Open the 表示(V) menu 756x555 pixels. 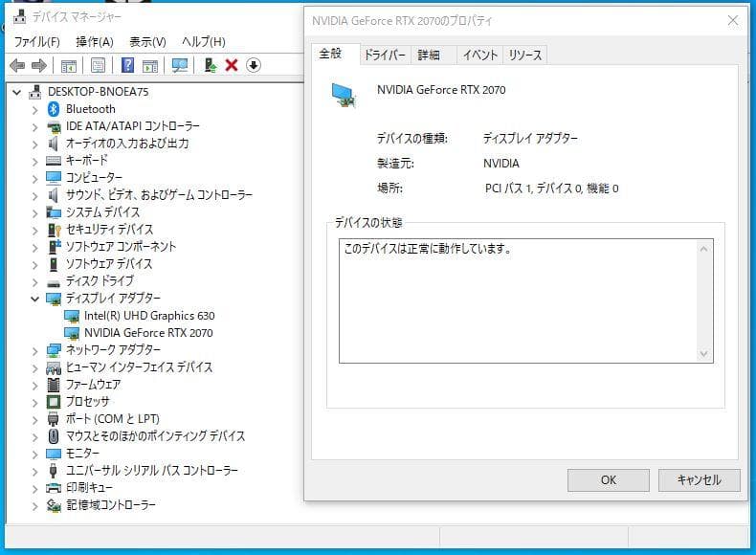pyautogui.click(x=147, y=42)
